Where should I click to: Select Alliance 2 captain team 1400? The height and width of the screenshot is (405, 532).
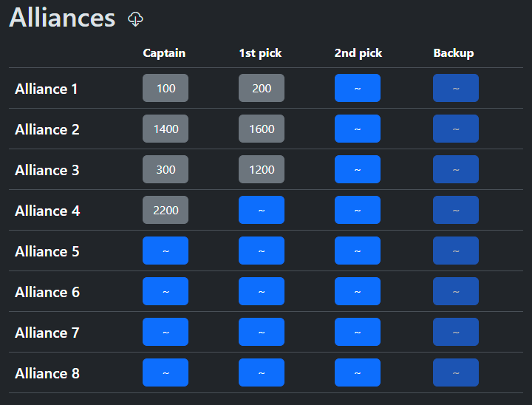click(166, 129)
